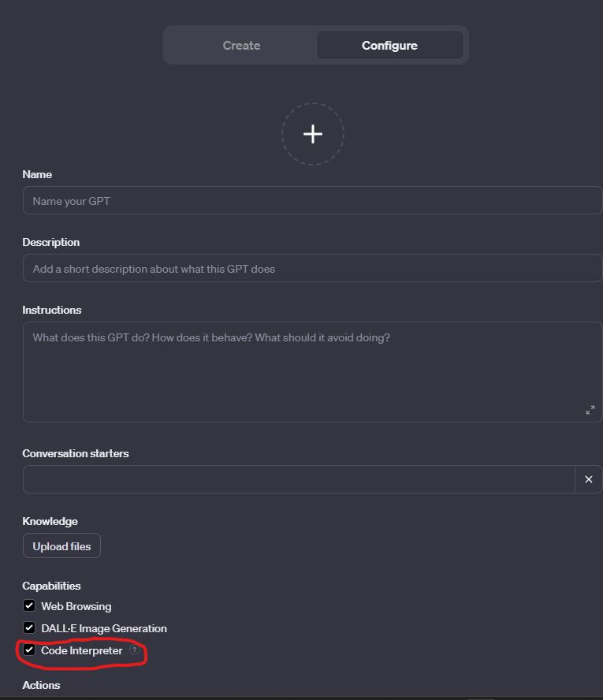Focus the Name your GPT field
603x700 pixels.
coord(312,200)
